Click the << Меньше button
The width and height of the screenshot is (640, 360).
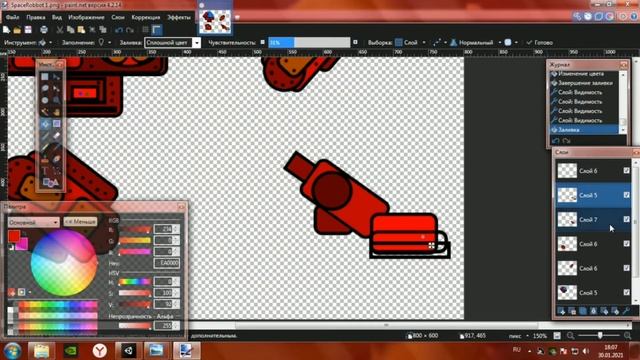[x=80, y=222]
